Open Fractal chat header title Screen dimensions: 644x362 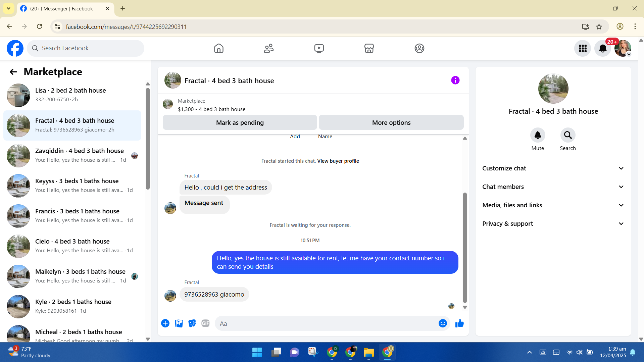click(229, 81)
